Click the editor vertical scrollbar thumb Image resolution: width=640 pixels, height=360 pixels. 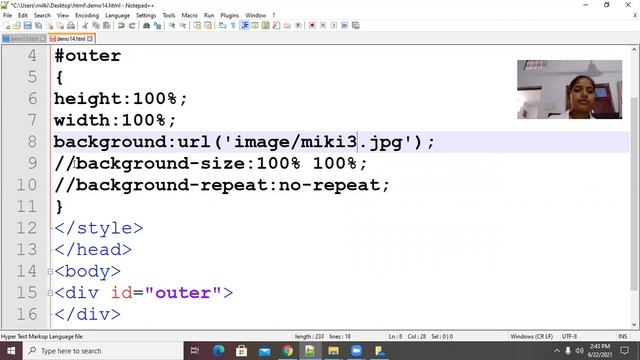(634, 194)
